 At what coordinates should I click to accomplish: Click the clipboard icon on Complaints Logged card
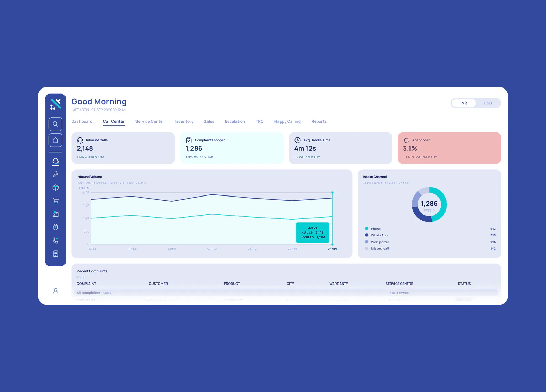coord(189,140)
